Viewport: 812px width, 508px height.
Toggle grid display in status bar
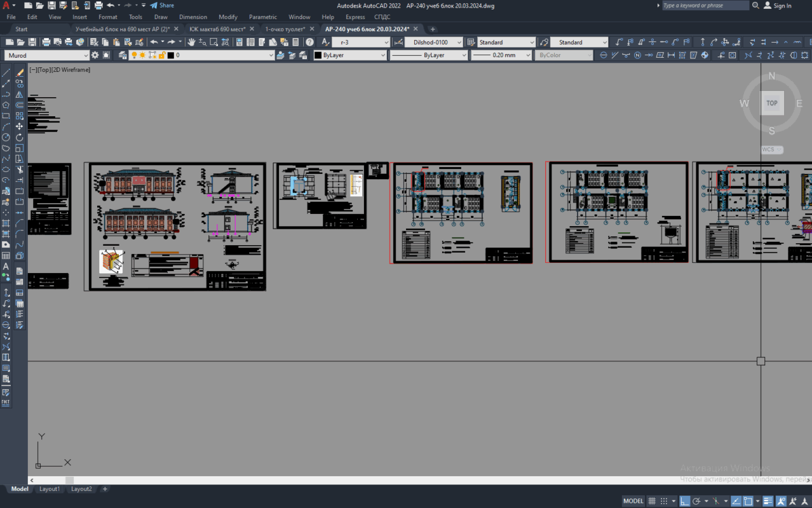652,501
